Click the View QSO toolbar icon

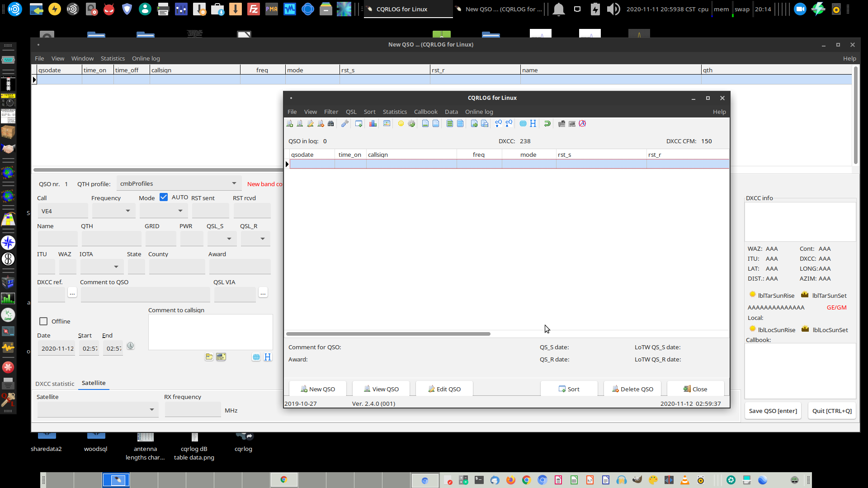point(300,123)
